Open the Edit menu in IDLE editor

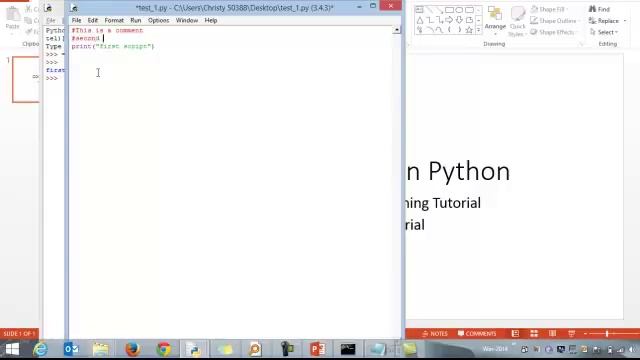93,20
